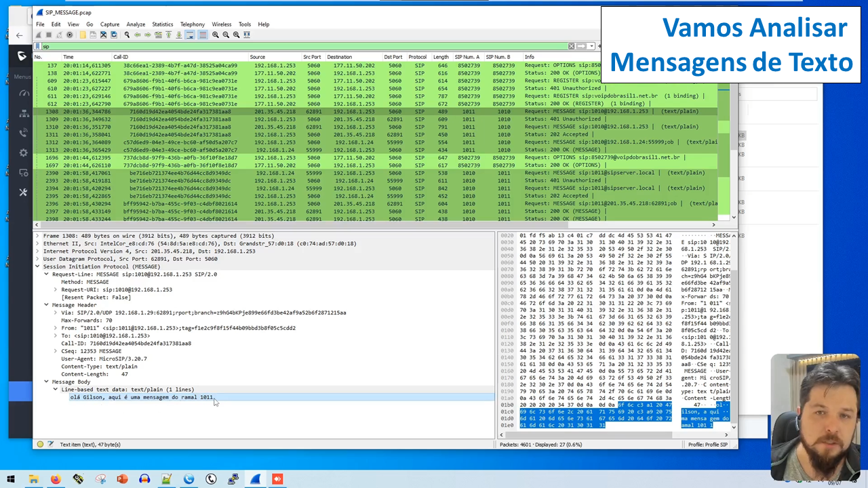
Task: Sort by the Protocol column header
Action: [x=418, y=57]
